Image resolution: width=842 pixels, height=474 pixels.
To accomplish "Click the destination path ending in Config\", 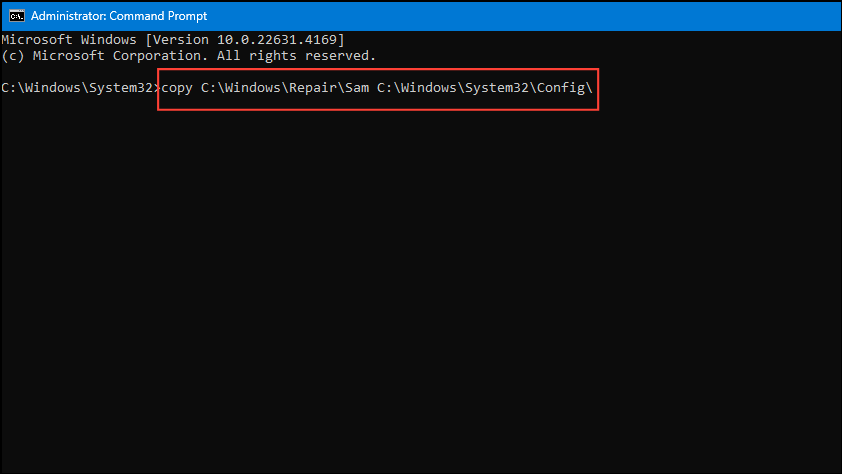I will tap(484, 88).
